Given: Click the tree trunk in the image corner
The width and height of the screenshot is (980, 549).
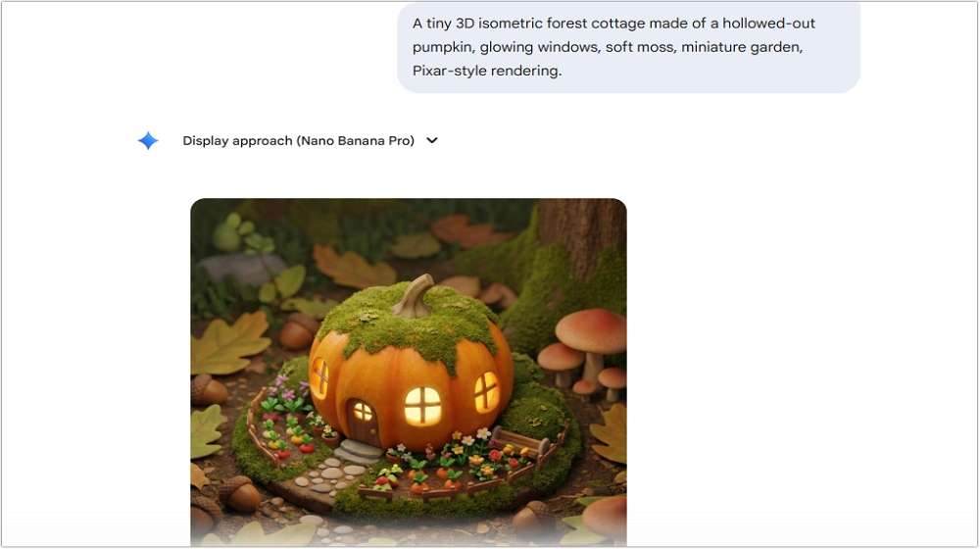Looking at the screenshot, I should 582,237.
